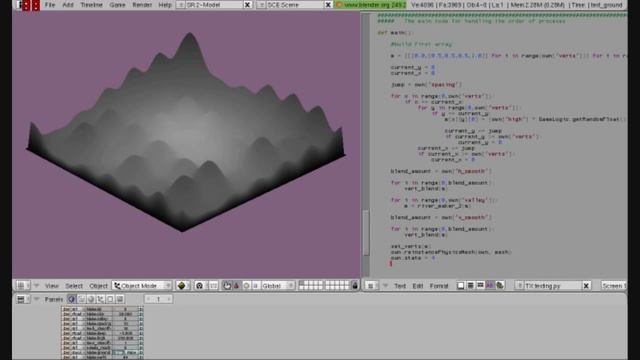Open the text editor window type selector
The image size is (640, 360).
click(x=371, y=286)
